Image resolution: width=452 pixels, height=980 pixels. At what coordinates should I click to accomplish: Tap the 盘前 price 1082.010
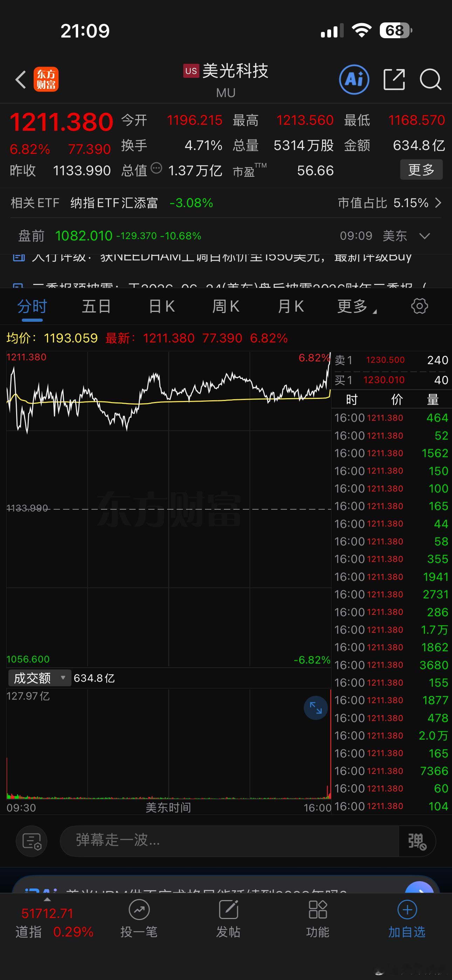pyautogui.click(x=84, y=236)
